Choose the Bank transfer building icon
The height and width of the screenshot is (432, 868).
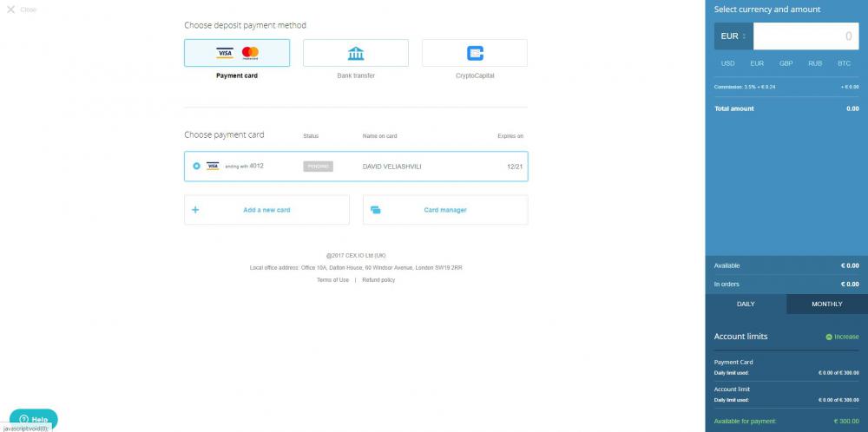point(356,53)
